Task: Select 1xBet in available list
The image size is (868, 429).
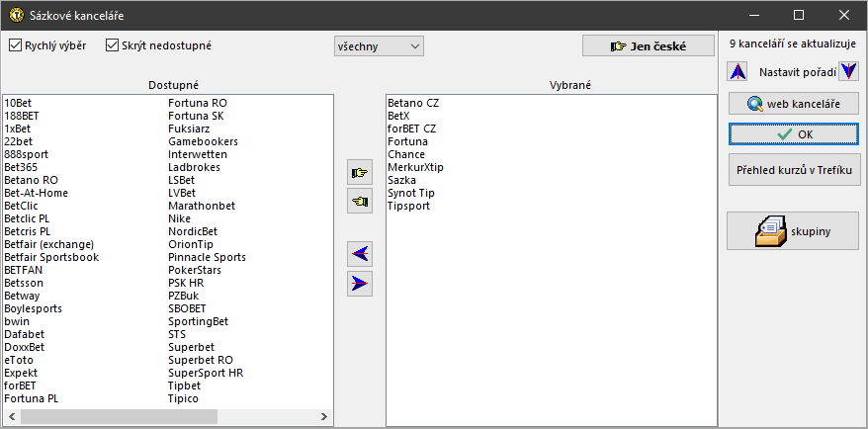Action: click(17, 129)
